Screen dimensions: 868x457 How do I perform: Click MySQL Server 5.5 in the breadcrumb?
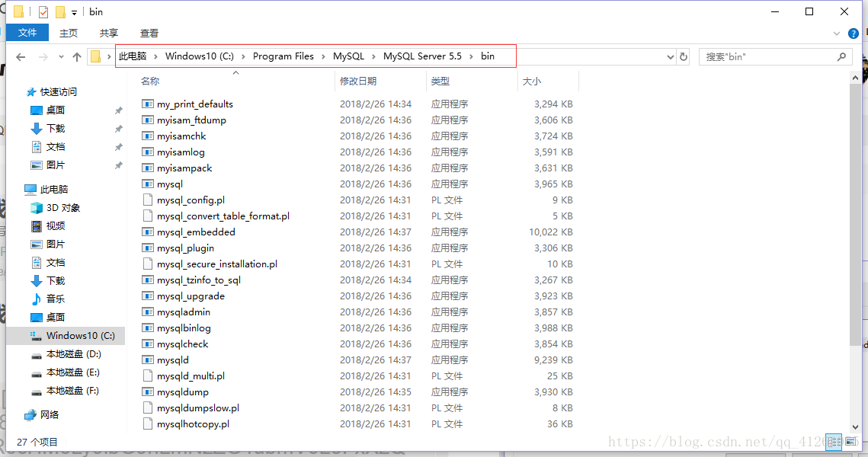422,56
